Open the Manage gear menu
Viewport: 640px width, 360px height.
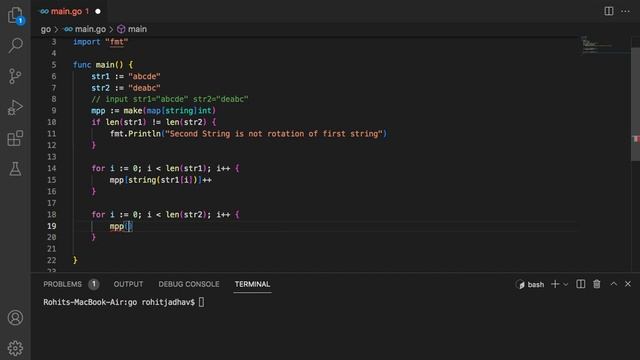[16, 348]
